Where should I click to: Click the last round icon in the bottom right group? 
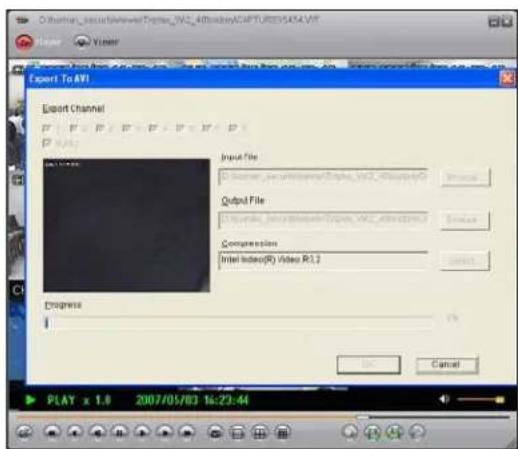click(x=417, y=432)
